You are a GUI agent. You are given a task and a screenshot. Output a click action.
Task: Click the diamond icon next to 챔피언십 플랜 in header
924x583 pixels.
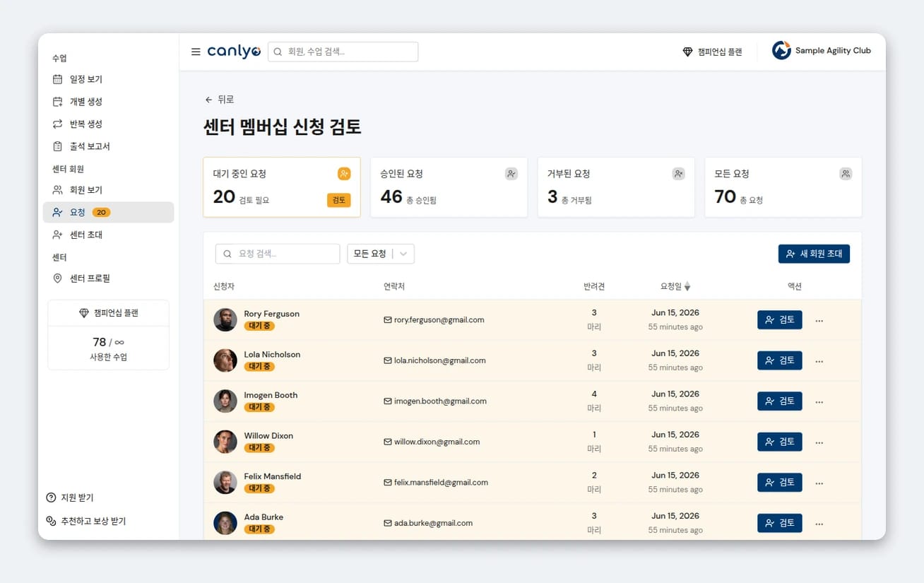tap(687, 52)
